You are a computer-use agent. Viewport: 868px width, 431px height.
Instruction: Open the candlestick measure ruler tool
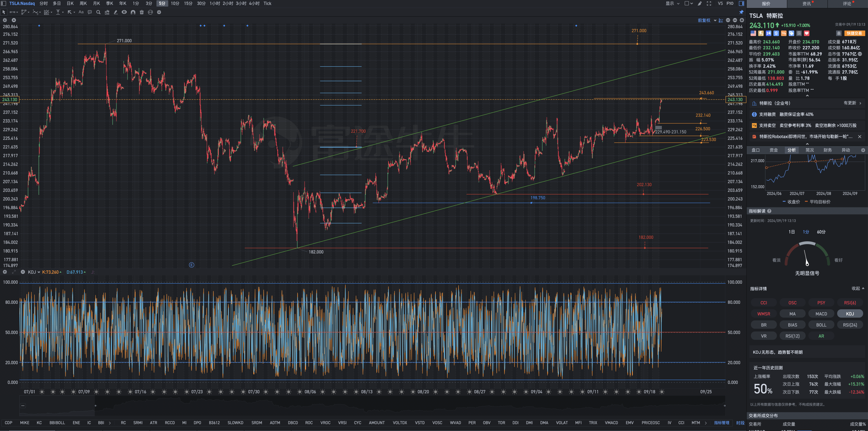(107, 12)
